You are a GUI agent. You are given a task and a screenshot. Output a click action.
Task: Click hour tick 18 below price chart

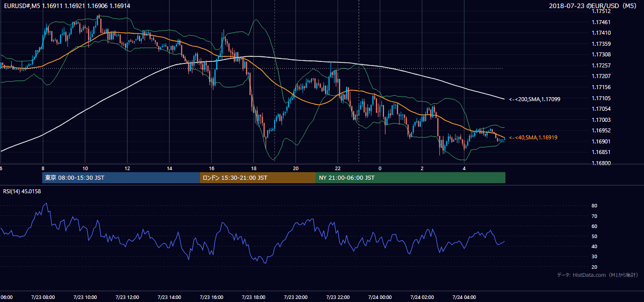click(253, 169)
